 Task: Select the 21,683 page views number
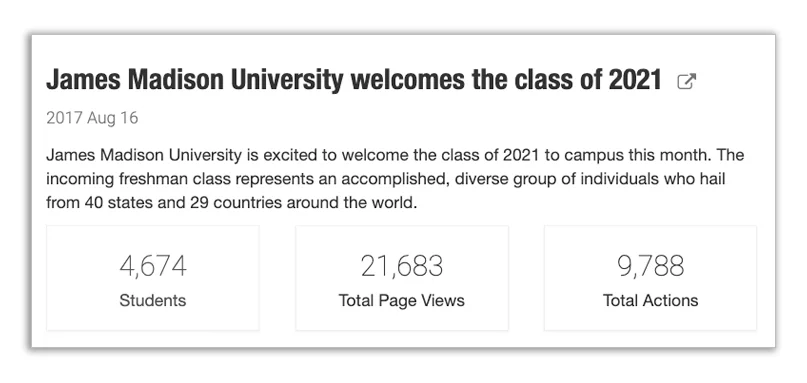point(401,266)
